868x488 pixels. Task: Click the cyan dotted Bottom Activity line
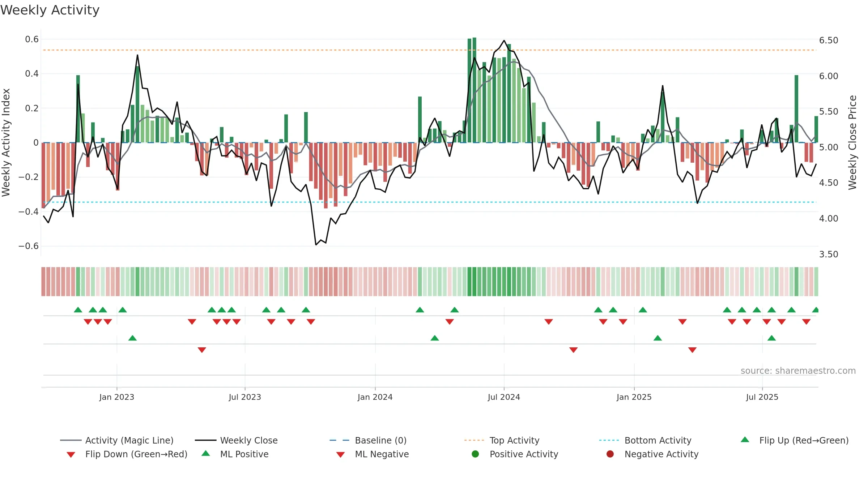point(430,202)
